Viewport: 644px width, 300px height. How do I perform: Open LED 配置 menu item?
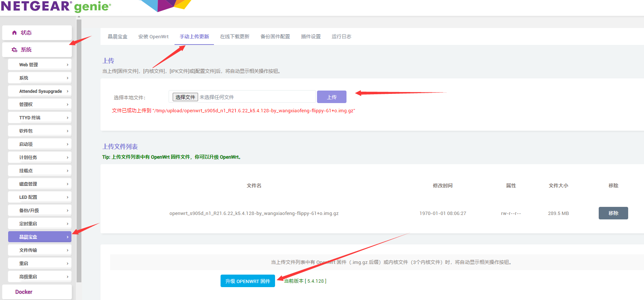point(40,197)
